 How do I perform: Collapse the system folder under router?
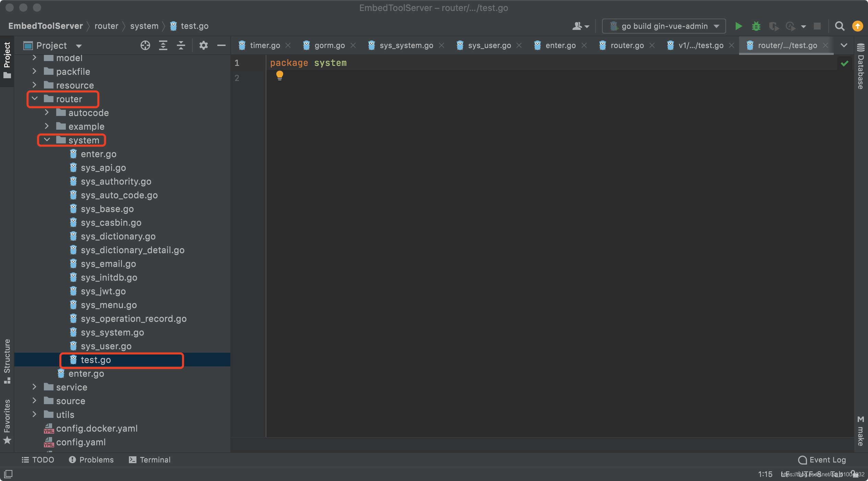pyautogui.click(x=47, y=140)
